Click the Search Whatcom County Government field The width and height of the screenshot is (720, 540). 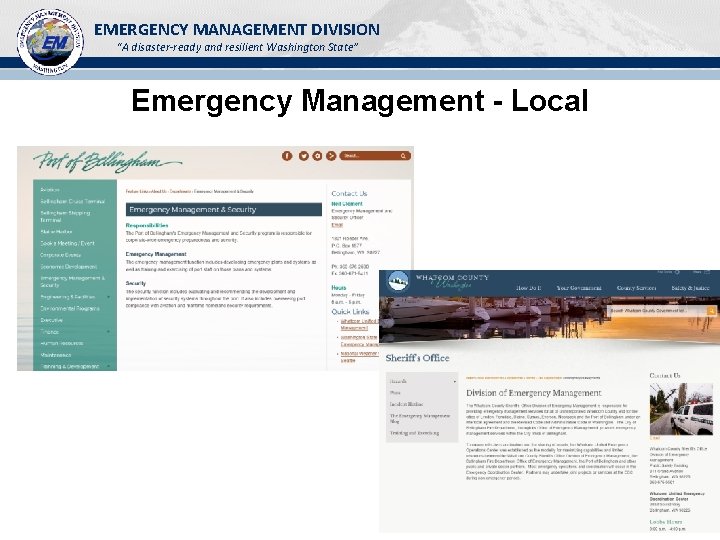coord(657,311)
